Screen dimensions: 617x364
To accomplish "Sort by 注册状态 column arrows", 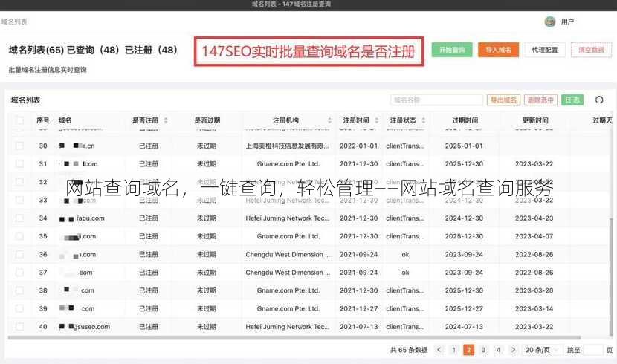I will click(x=424, y=120).
